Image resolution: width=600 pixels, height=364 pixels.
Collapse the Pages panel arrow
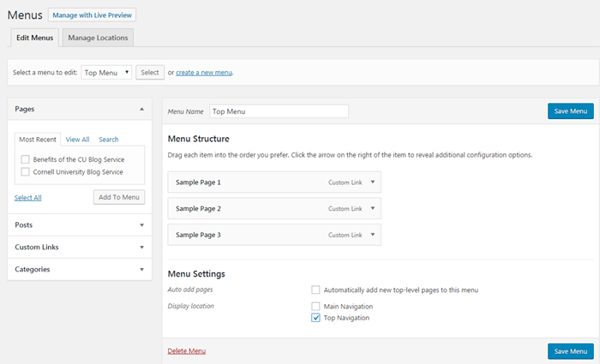[x=142, y=109]
